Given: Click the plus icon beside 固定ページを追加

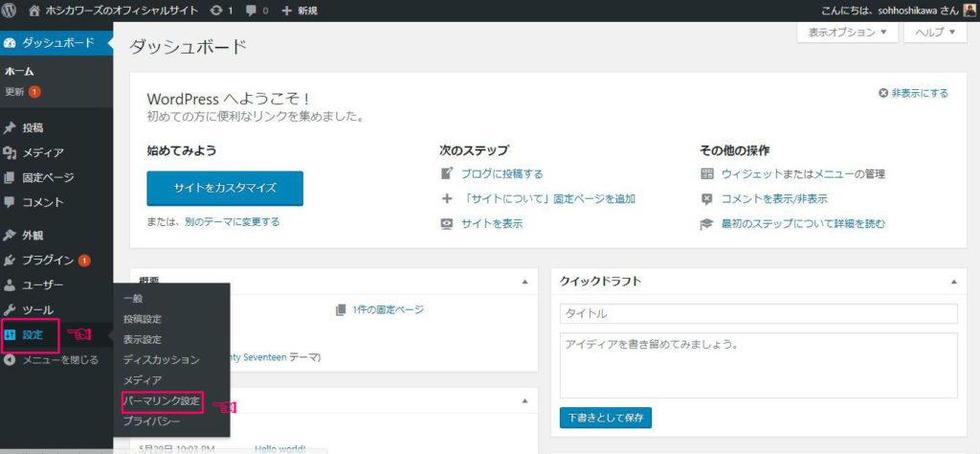Looking at the screenshot, I should tap(446, 199).
